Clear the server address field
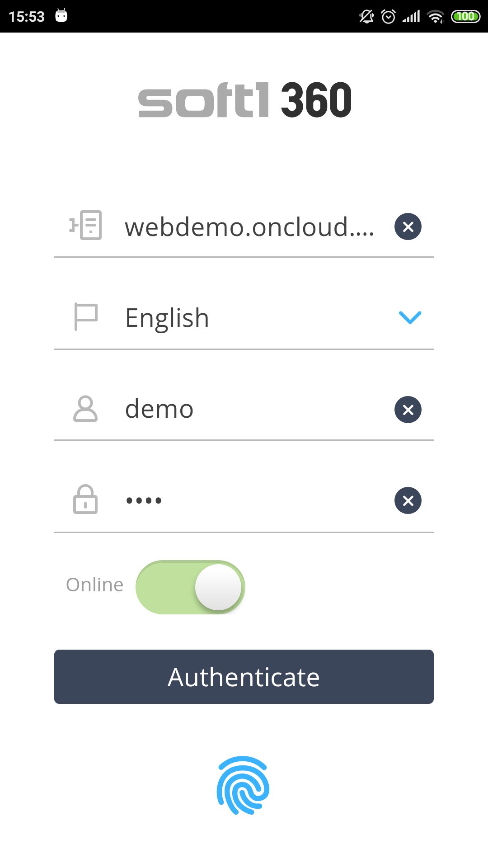The image size is (488, 868). tap(408, 226)
